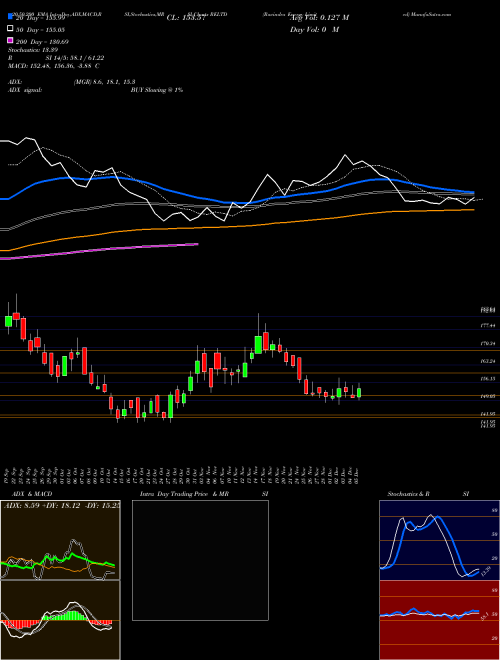Click the blue 20 Day EMA legend swatch

[x=10, y=18]
